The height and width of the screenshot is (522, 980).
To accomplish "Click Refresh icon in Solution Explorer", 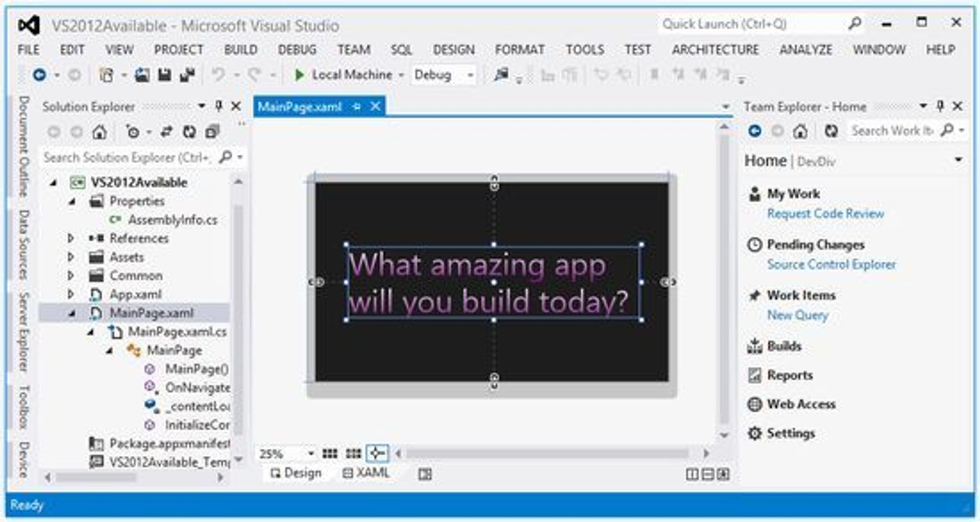I will coord(189,132).
